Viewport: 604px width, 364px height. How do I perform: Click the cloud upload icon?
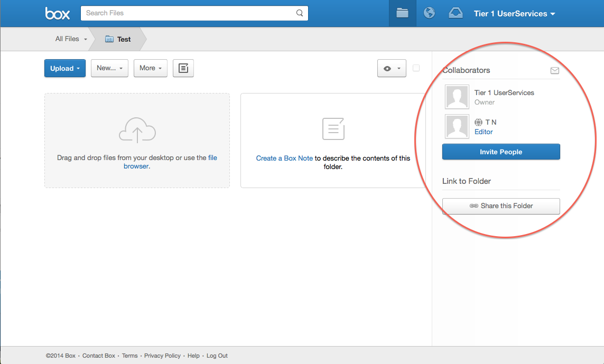(137, 130)
